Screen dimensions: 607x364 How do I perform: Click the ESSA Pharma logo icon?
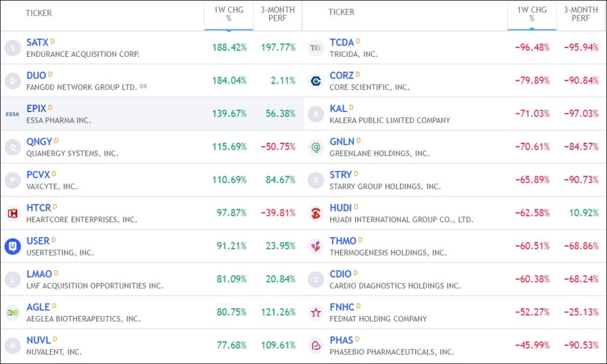pyautogui.click(x=12, y=114)
